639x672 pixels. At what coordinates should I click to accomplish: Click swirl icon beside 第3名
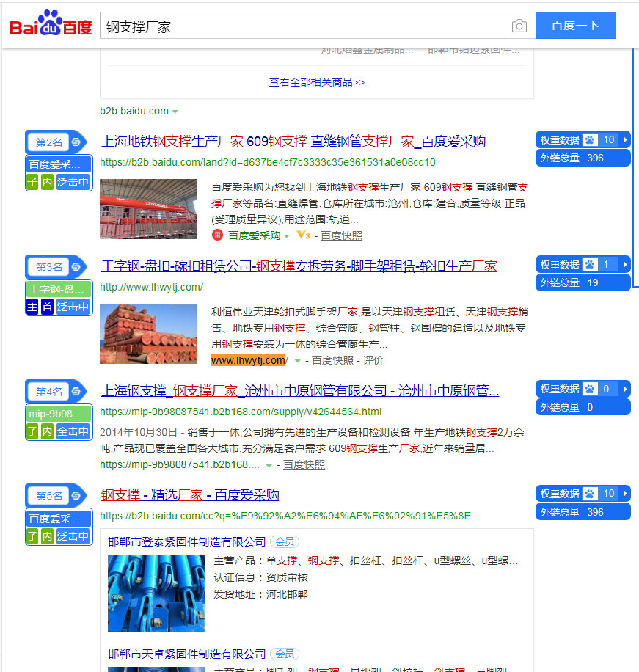pos(76,267)
